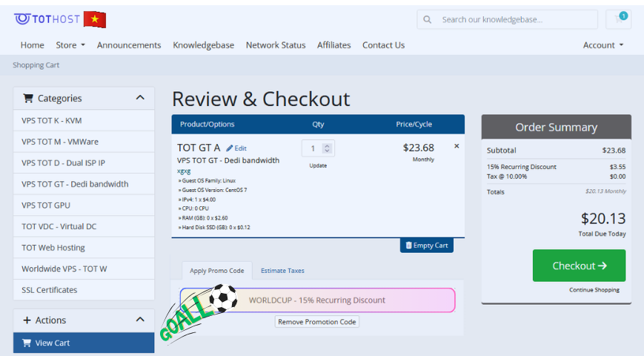The width and height of the screenshot is (644, 356).
Task: Click Remove Promotion Code button
Action: point(316,322)
